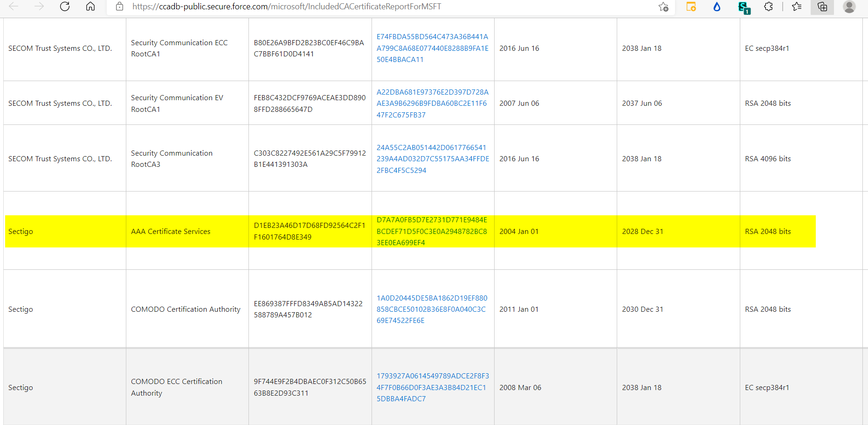Select the SHA-1 value starting C303C8227492E561
This screenshot has height=425, width=868.
tap(310, 158)
